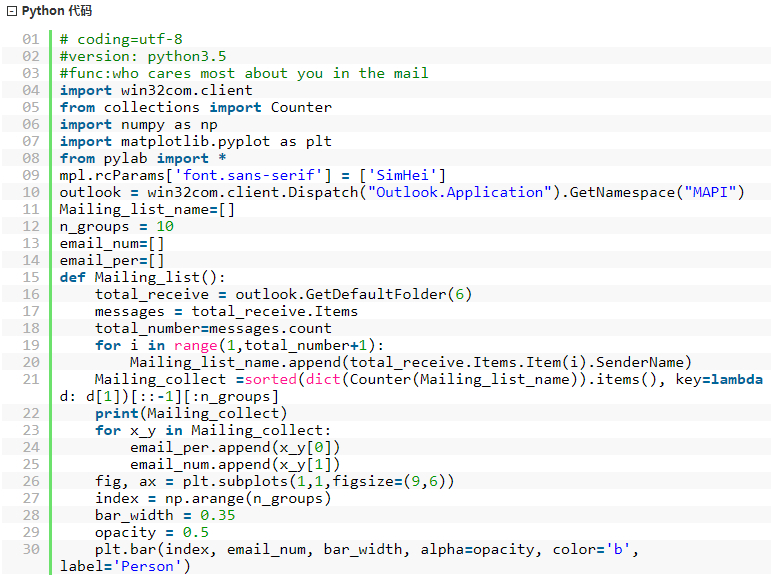Screen dimensions: 771x575
Task: Click the 'sorted' keyword on line 21
Action: [x=270, y=379]
